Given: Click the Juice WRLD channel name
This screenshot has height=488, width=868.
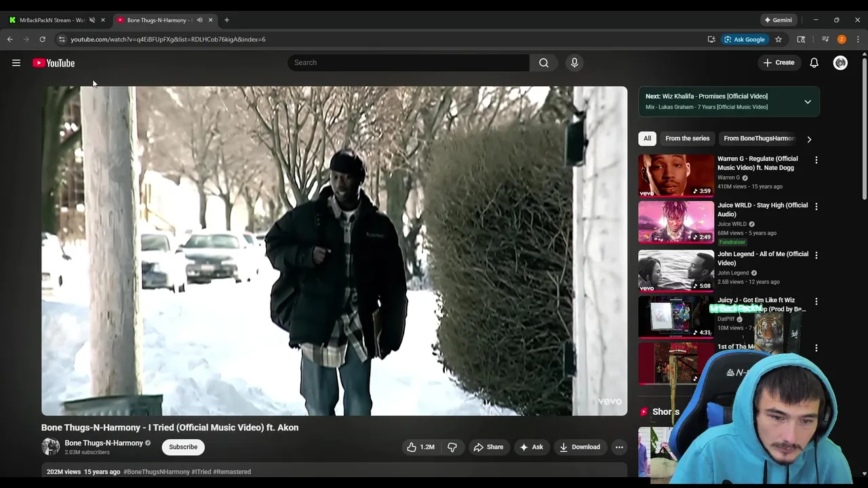Looking at the screenshot, I should pyautogui.click(x=732, y=224).
